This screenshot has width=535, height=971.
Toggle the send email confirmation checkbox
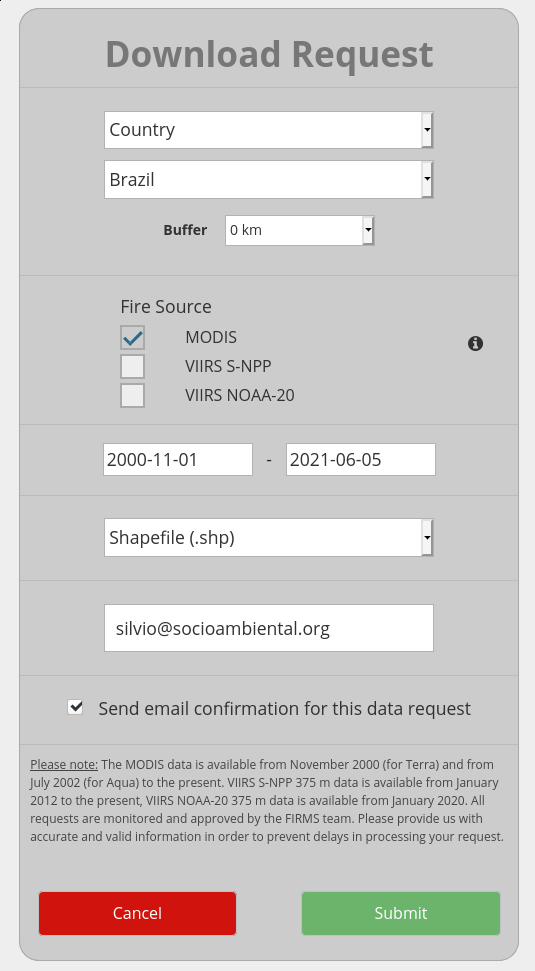75,707
